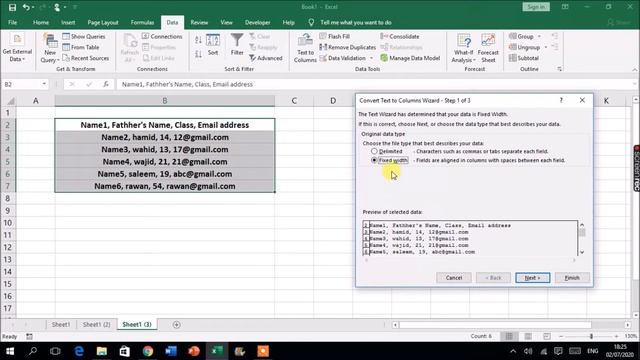Click From Table in Get & Transform
This screenshot has height=360, width=640.
click(81, 47)
